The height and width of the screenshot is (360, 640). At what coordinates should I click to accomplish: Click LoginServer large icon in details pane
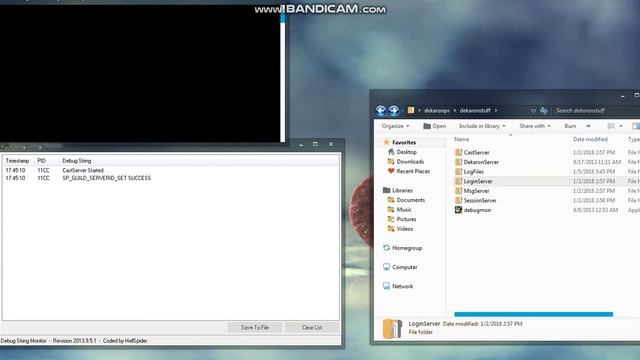pyautogui.click(x=392, y=329)
